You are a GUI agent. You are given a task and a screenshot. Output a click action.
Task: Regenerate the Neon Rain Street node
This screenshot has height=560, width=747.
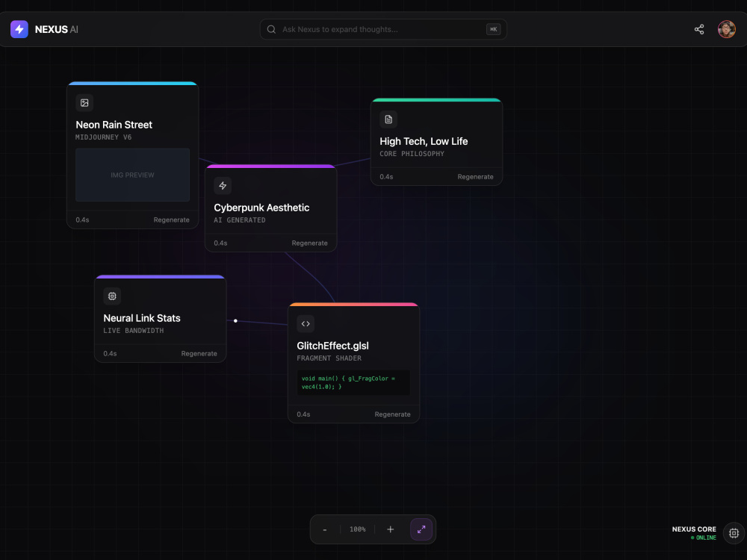[171, 220]
